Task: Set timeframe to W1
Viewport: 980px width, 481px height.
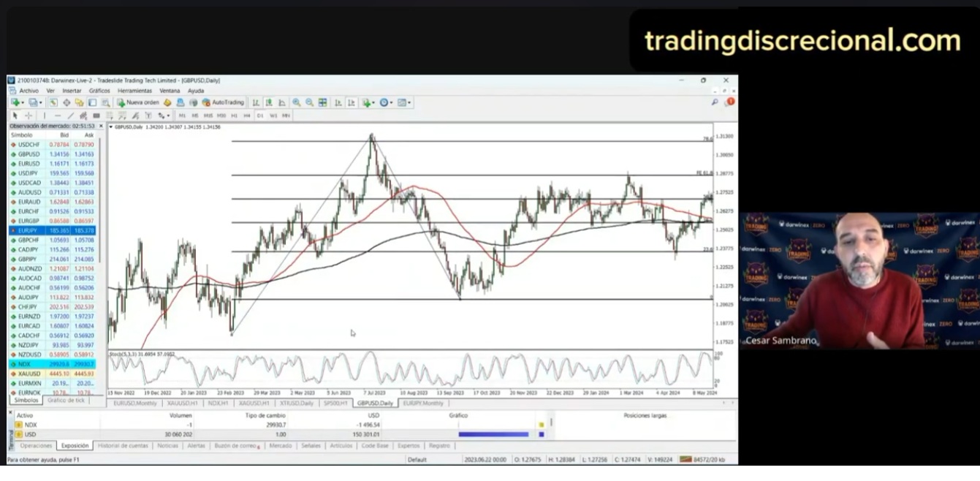Action: tap(273, 115)
